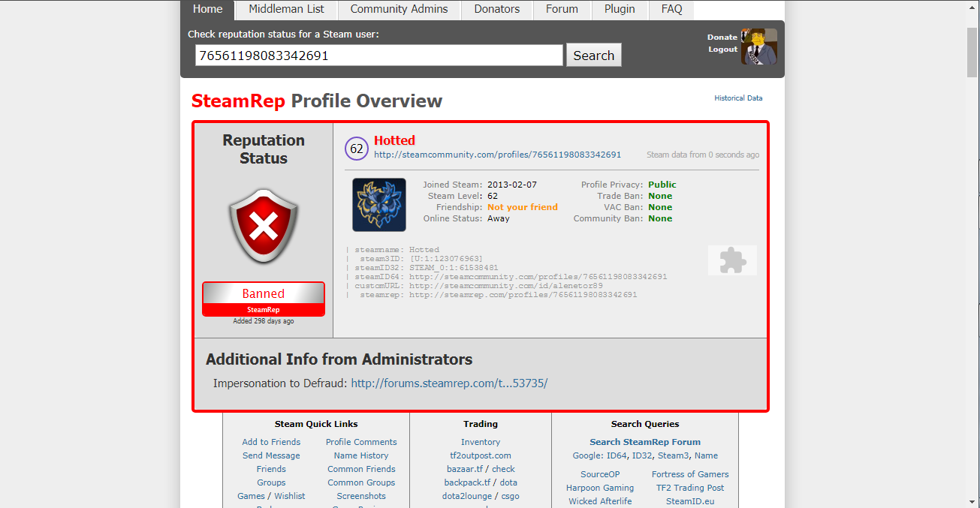Click Google ID32 search link
This screenshot has height=508, width=980.
[642, 455]
